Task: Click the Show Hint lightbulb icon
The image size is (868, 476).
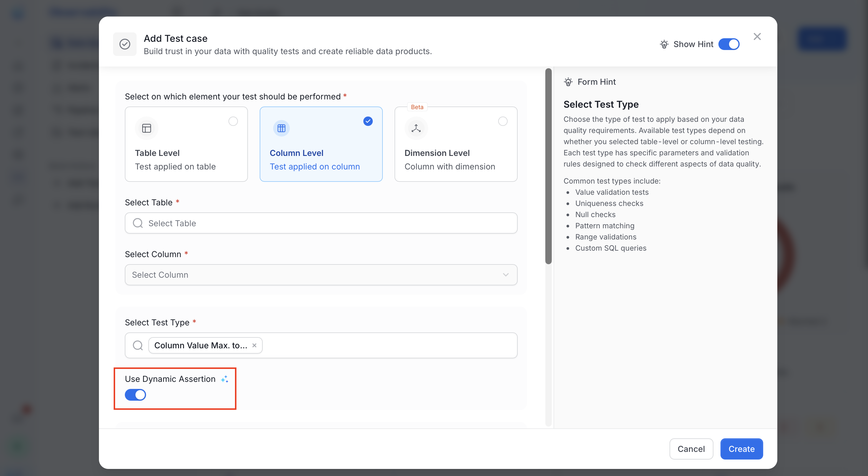Action: [x=664, y=44]
